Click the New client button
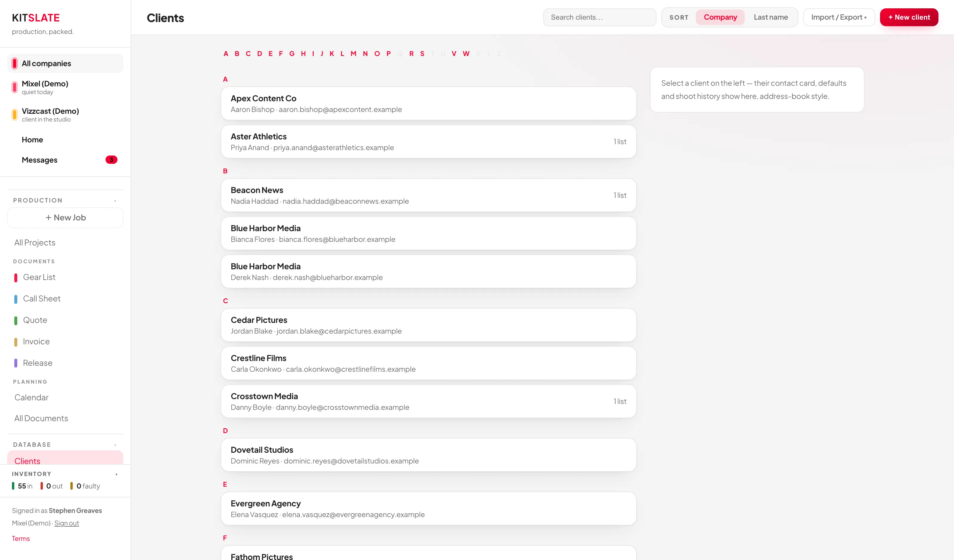The height and width of the screenshot is (560, 954). click(x=909, y=17)
